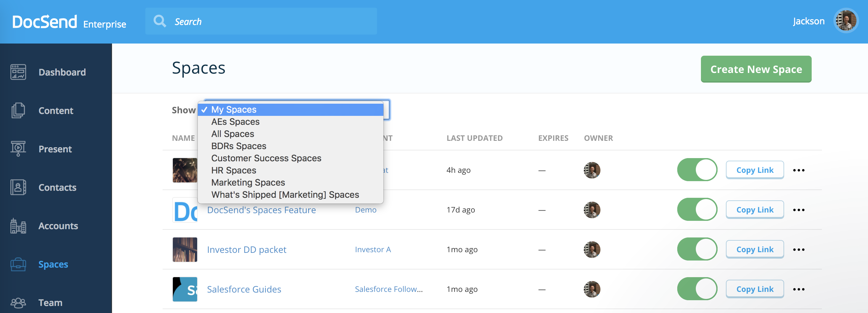The image size is (868, 313).
Task: Sort by the NAME column header
Action: click(183, 138)
